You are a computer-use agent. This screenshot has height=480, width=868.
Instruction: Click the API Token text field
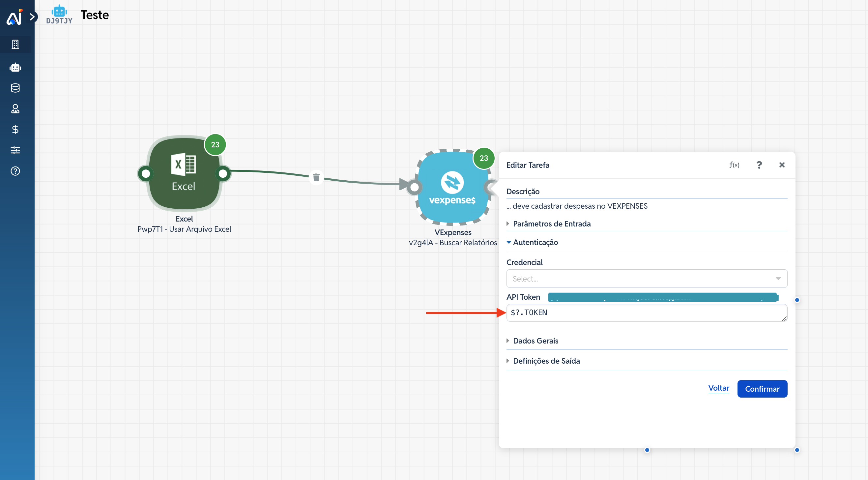[646, 313]
